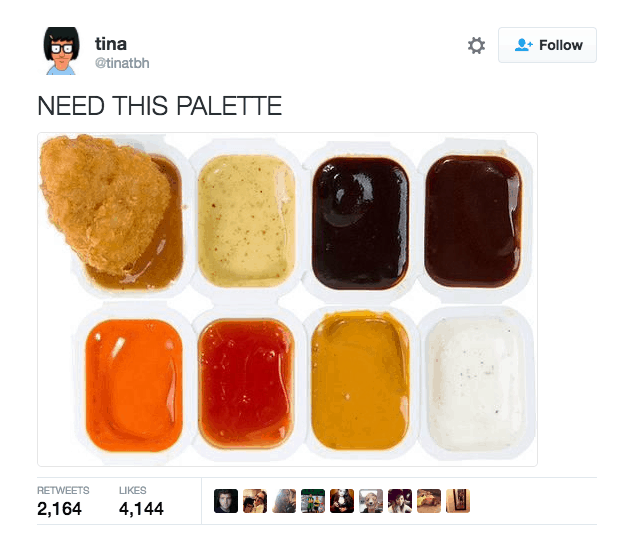Click the first liker avatar
The image size is (634, 534).
tap(226, 501)
